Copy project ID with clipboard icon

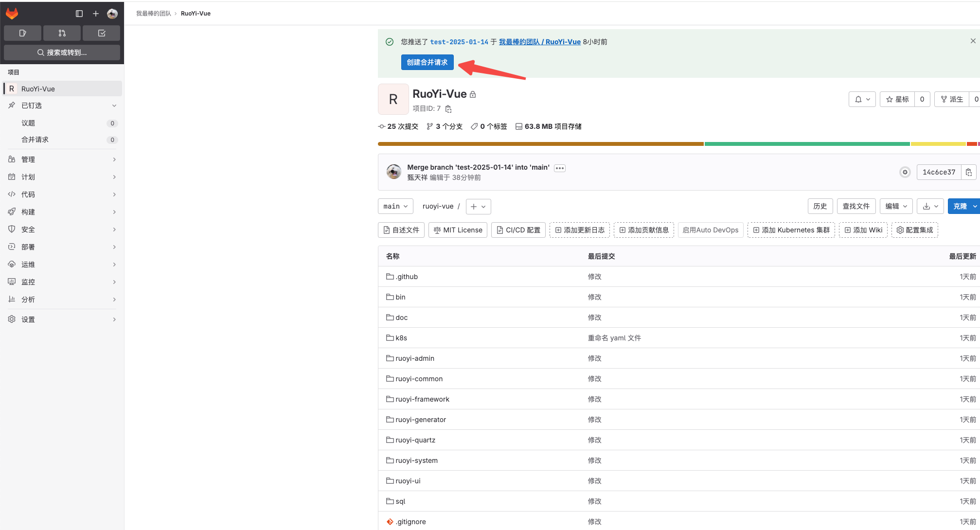point(448,109)
